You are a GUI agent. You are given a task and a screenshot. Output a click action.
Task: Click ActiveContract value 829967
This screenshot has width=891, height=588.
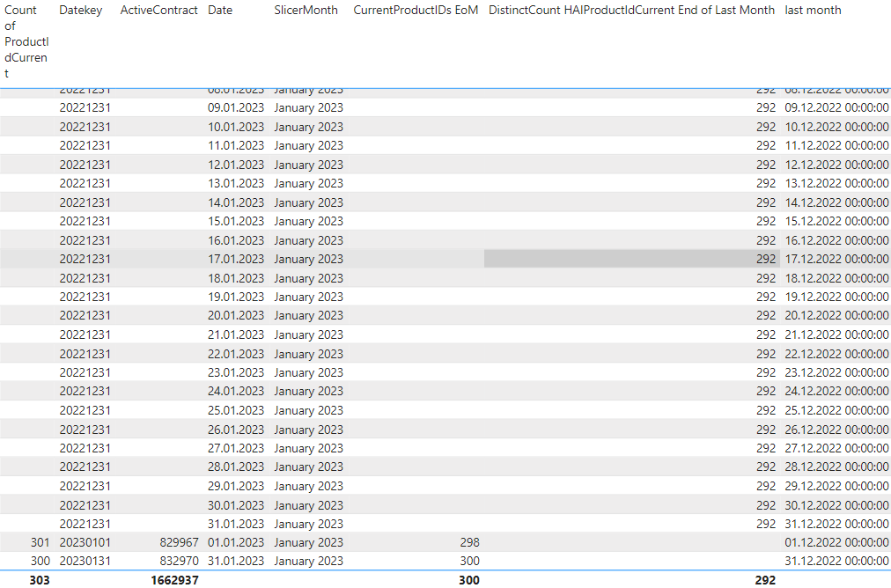point(179,542)
